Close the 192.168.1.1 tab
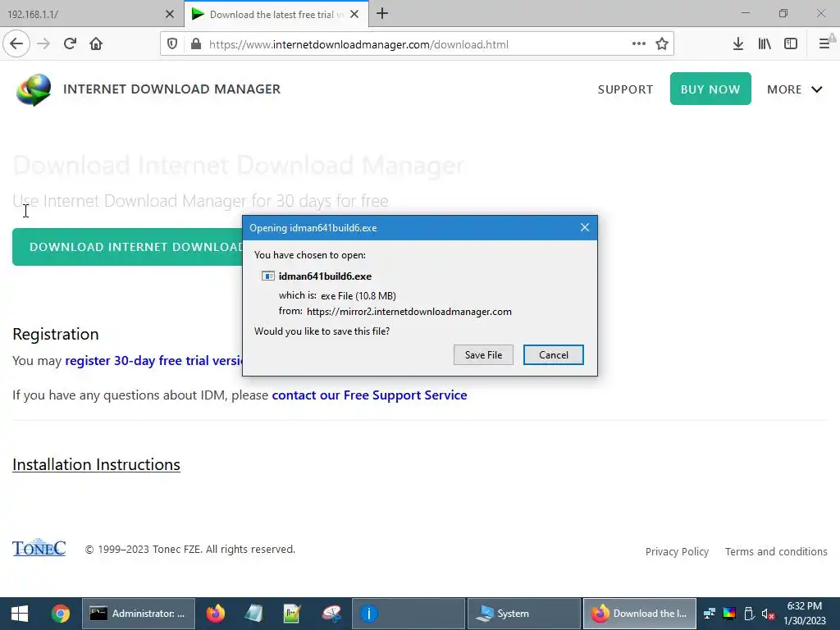The height and width of the screenshot is (630, 840). click(x=169, y=15)
